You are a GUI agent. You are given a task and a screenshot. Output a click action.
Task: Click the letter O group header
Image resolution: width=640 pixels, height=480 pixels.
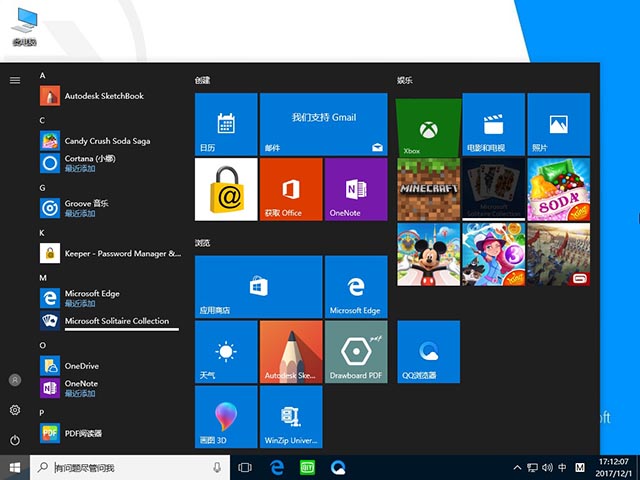(42, 346)
